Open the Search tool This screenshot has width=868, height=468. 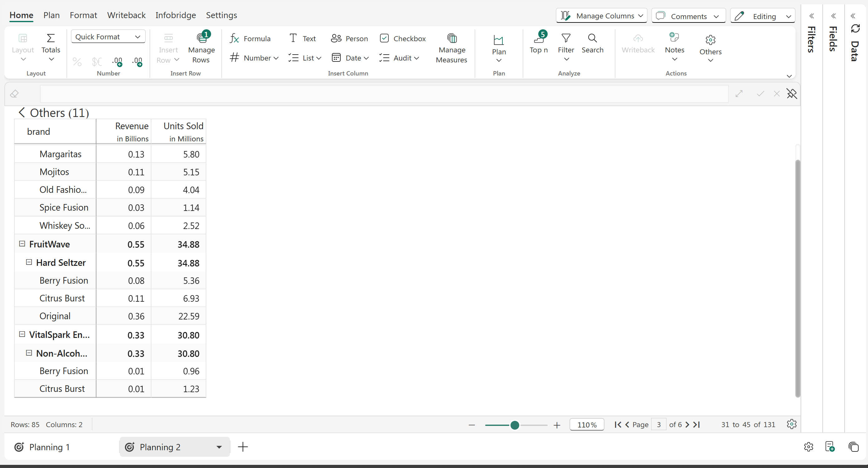pos(592,42)
